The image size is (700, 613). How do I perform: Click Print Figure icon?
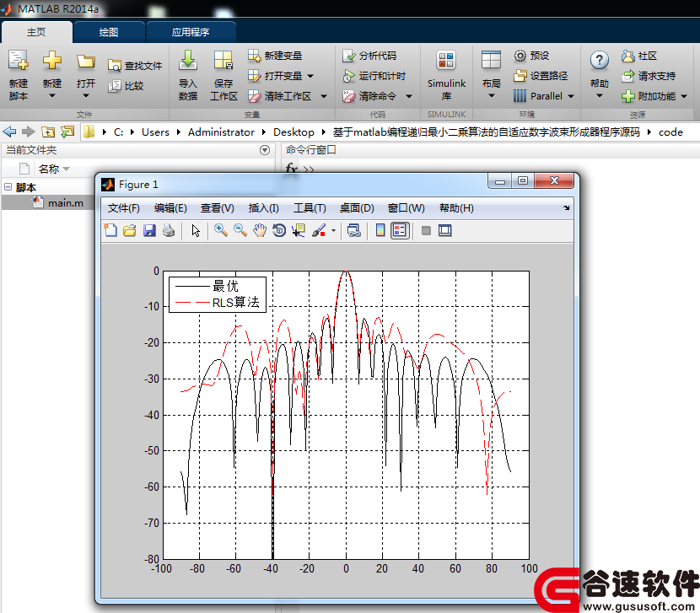point(169,230)
